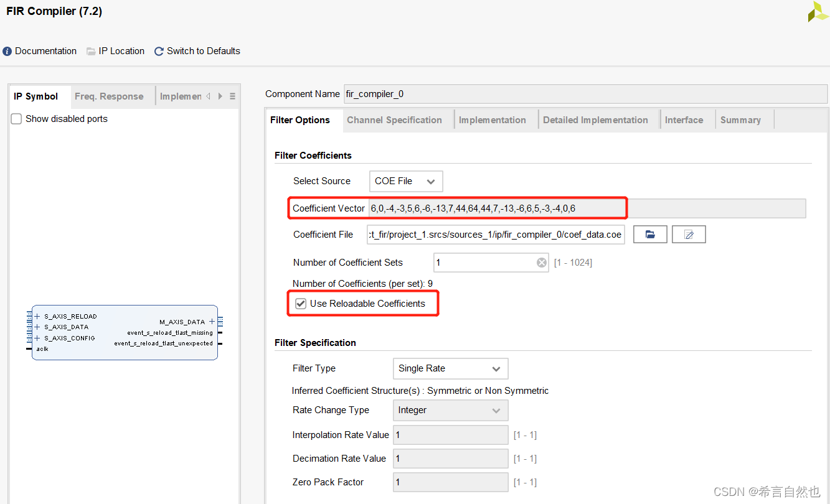The image size is (830, 504).
Task: Enable Show disabled ports checkbox
Action: (17, 119)
